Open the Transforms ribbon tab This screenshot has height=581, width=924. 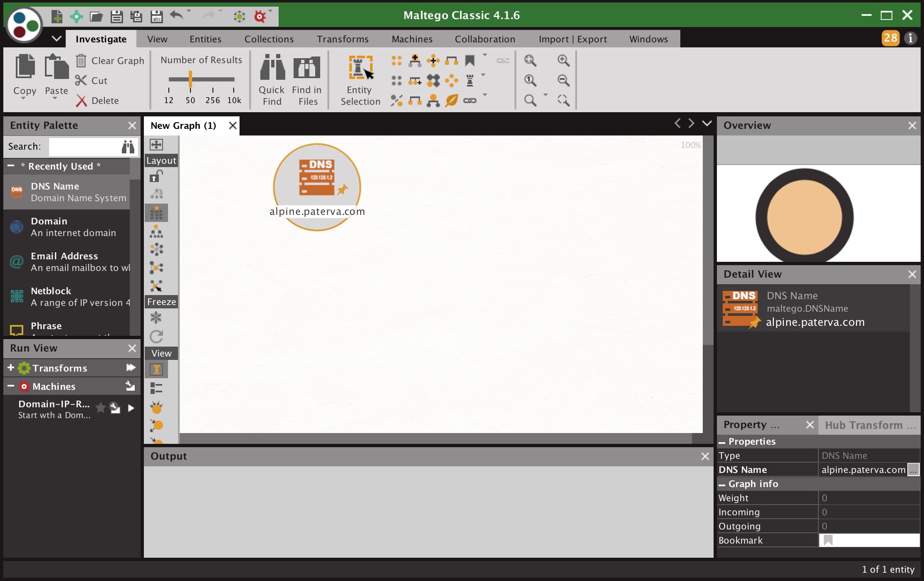343,39
